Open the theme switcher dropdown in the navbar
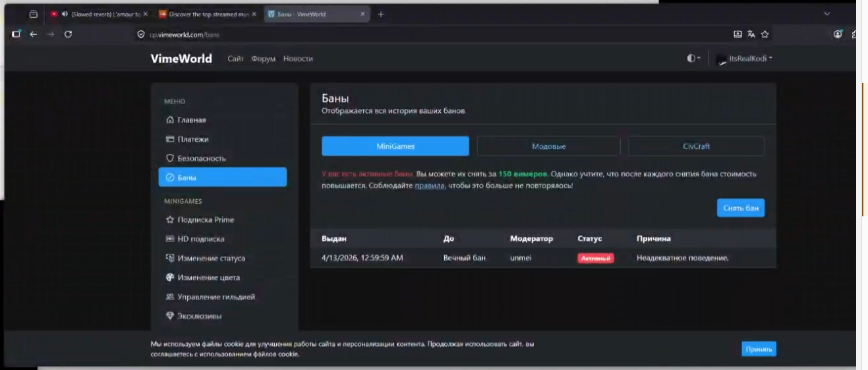Screen dimensions: 868x370 [693, 58]
